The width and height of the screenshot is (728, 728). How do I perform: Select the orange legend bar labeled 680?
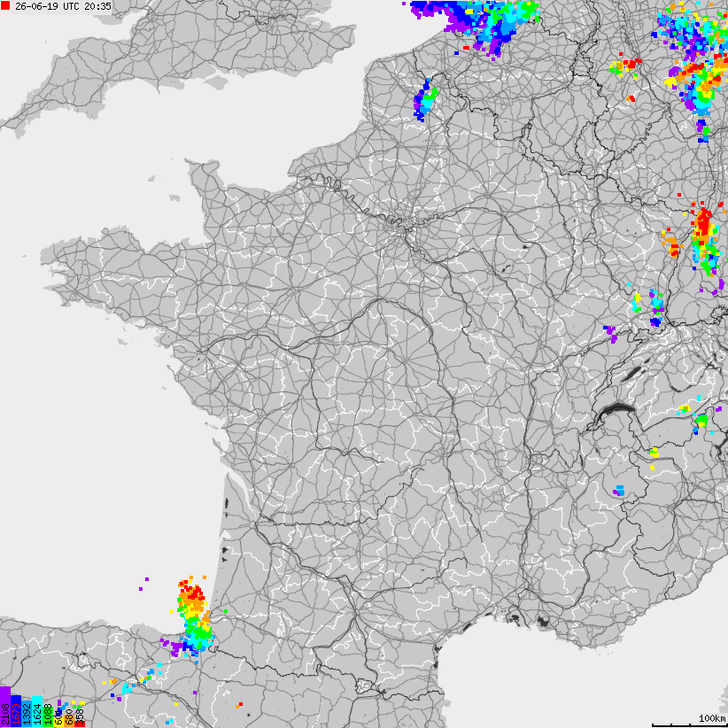69,721
